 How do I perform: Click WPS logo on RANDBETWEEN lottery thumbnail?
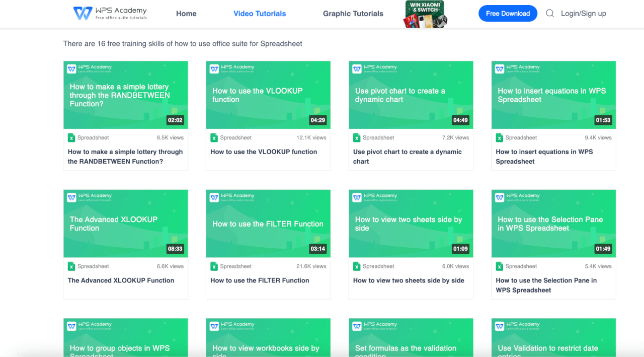click(x=71, y=69)
